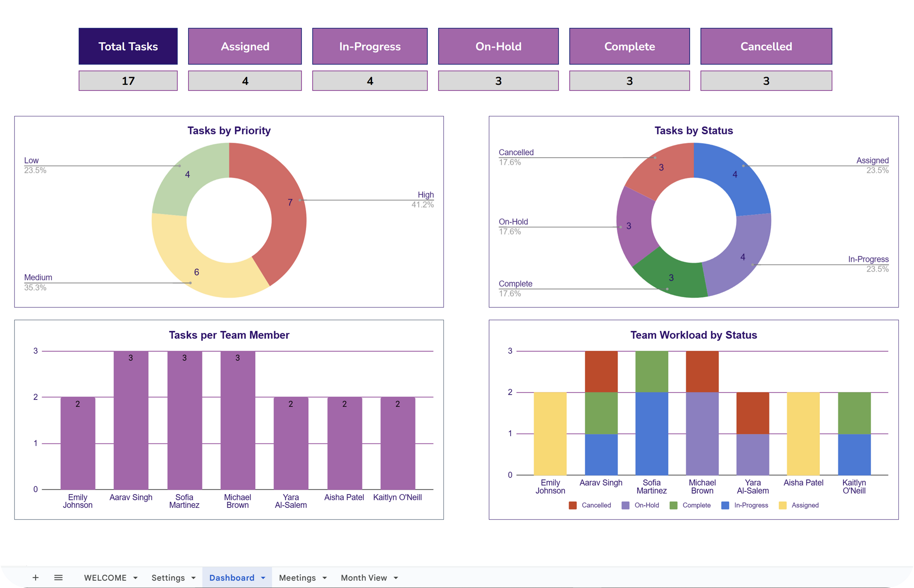The width and height of the screenshot is (914, 588).
Task: Click the Cancelled legend color swatch
Action: coord(572,505)
